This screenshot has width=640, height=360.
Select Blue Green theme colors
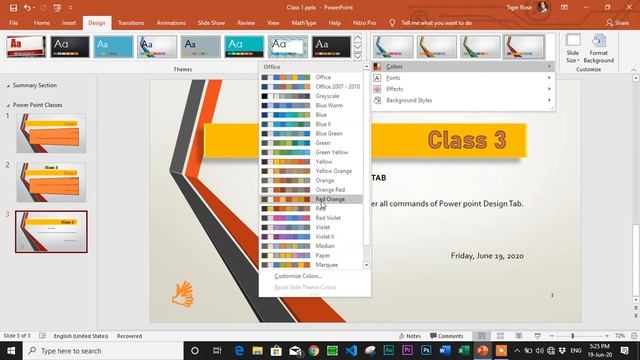pos(311,133)
